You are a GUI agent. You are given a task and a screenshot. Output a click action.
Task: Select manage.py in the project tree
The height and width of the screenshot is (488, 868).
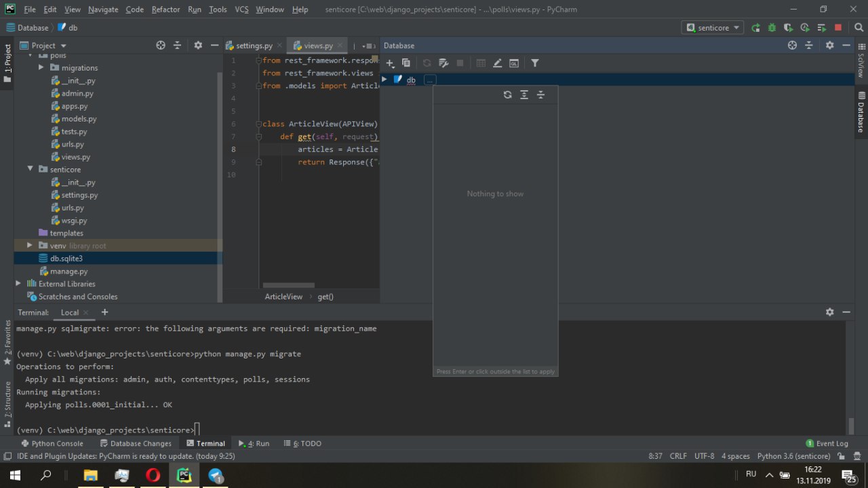tap(68, 271)
